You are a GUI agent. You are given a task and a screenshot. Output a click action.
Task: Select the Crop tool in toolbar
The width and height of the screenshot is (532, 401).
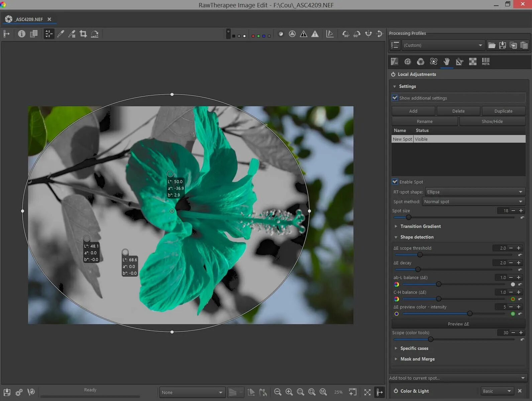point(83,34)
